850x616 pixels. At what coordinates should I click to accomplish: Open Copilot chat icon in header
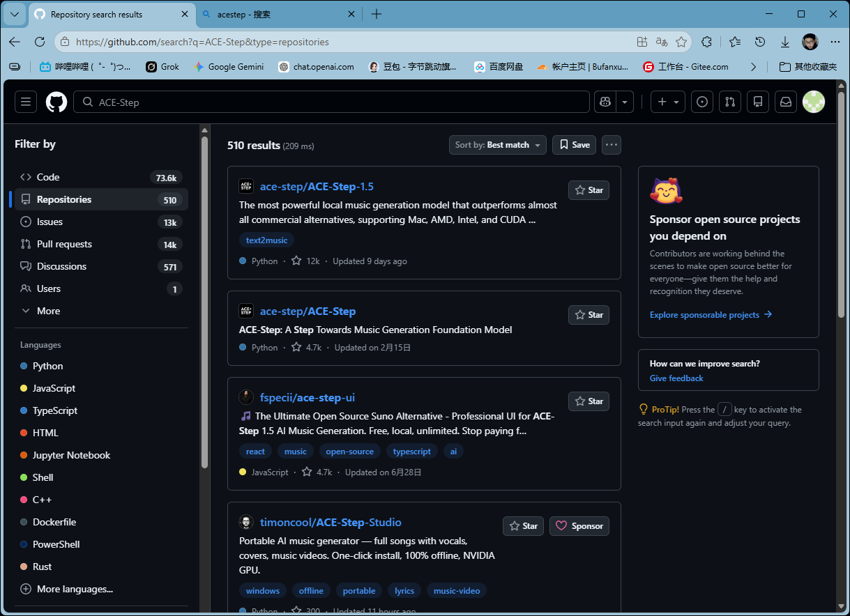(x=605, y=102)
